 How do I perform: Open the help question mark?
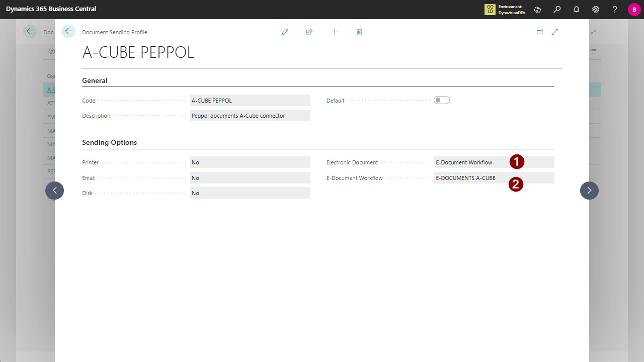click(615, 9)
